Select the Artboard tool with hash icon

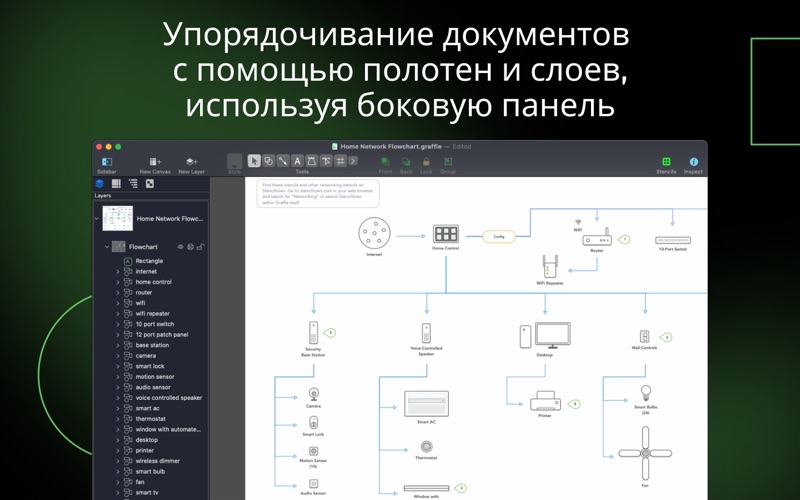pyautogui.click(x=340, y=161)
